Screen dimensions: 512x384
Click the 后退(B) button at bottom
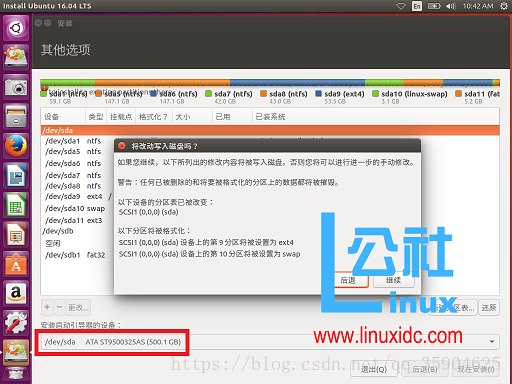(x=425, y=369)
